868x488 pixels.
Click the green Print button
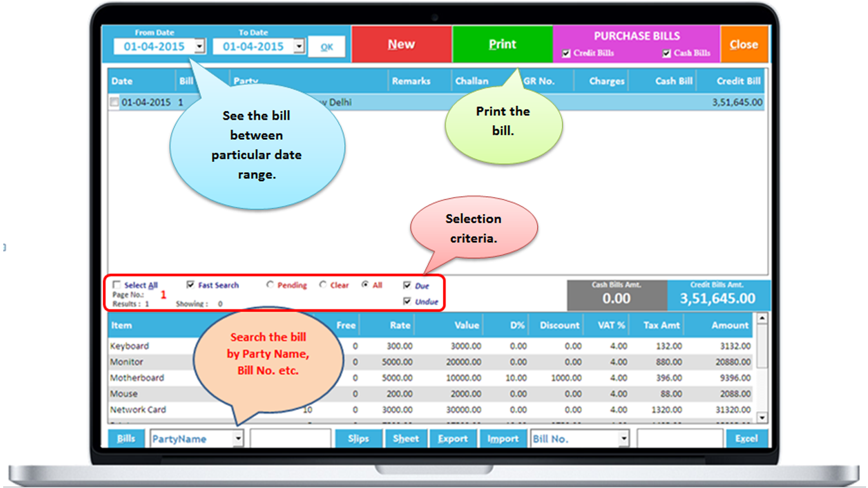click(502, 44)
